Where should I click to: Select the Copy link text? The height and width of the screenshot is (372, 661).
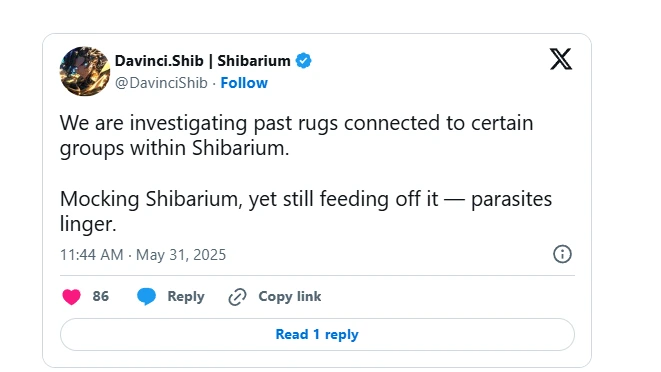pyautogui.click(x=290, y=297)
